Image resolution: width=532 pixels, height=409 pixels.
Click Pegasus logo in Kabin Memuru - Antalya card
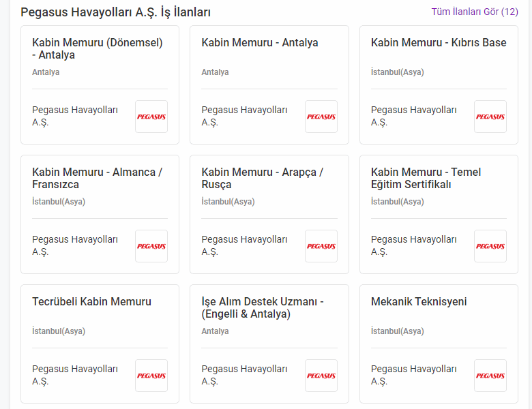321,117
